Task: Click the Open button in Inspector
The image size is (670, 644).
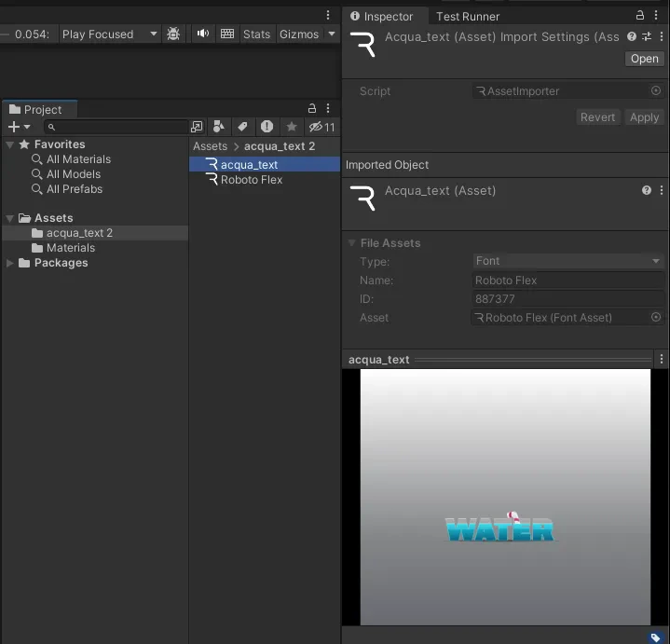Action: click(x=644, y=58)
